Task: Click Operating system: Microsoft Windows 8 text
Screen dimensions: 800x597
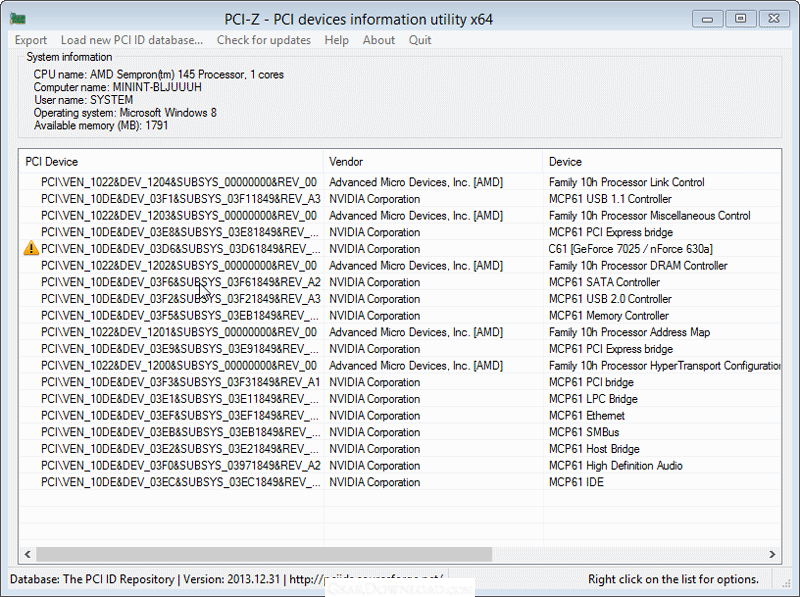Action: pos(125,113)
